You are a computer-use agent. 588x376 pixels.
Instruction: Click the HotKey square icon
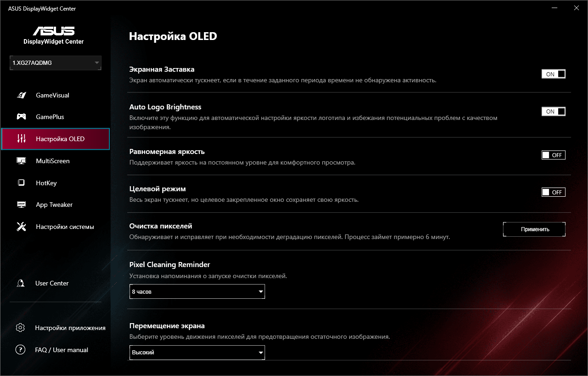click(21, 183)
